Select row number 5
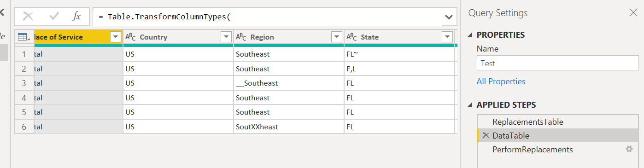The width and height of the screenshot is (644, 168). (24, 112)
